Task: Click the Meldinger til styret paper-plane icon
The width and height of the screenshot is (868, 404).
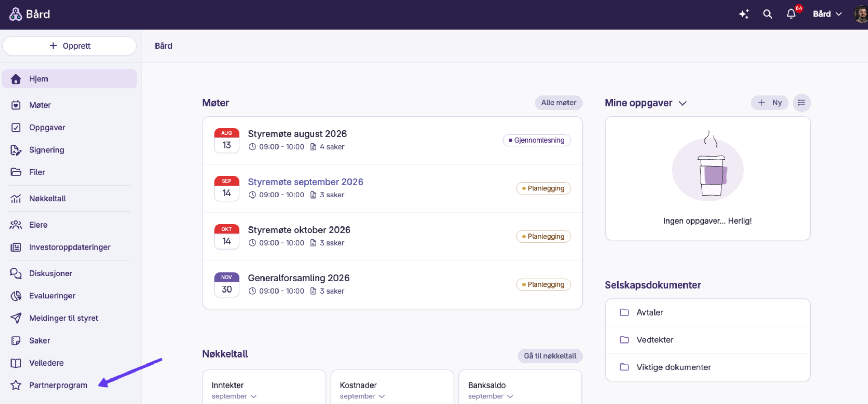Action: point(16,318)
